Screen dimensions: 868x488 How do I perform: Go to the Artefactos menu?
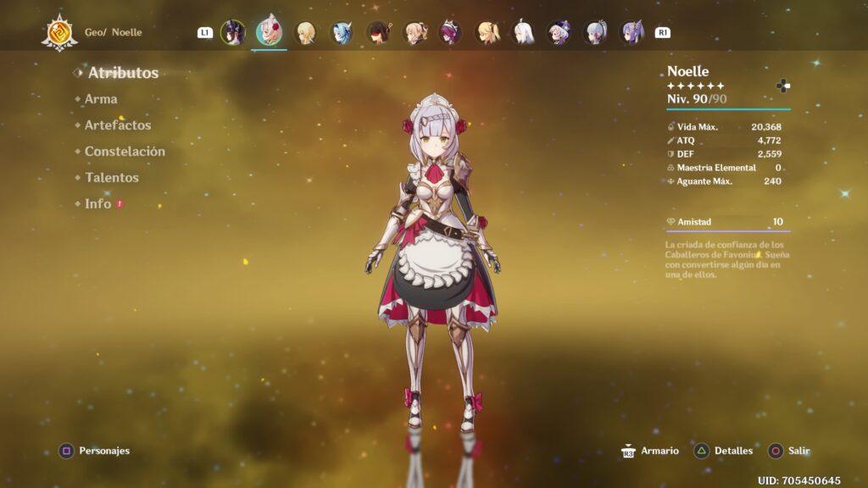tap(117, 125)
